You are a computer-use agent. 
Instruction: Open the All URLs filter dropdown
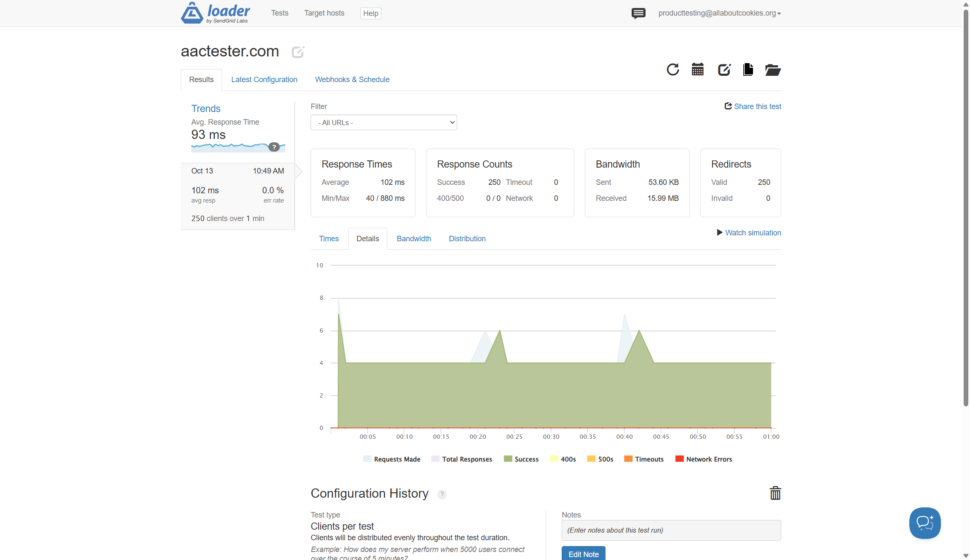click(x=383, y=123)
